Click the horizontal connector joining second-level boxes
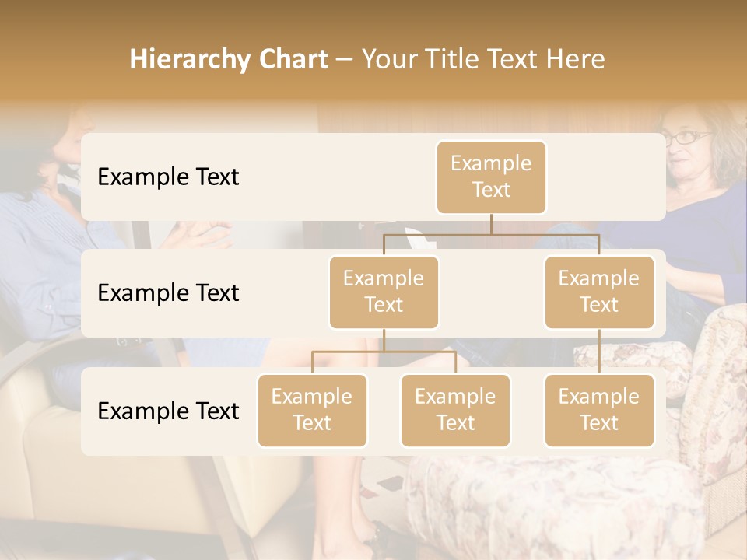 (491, 234)
